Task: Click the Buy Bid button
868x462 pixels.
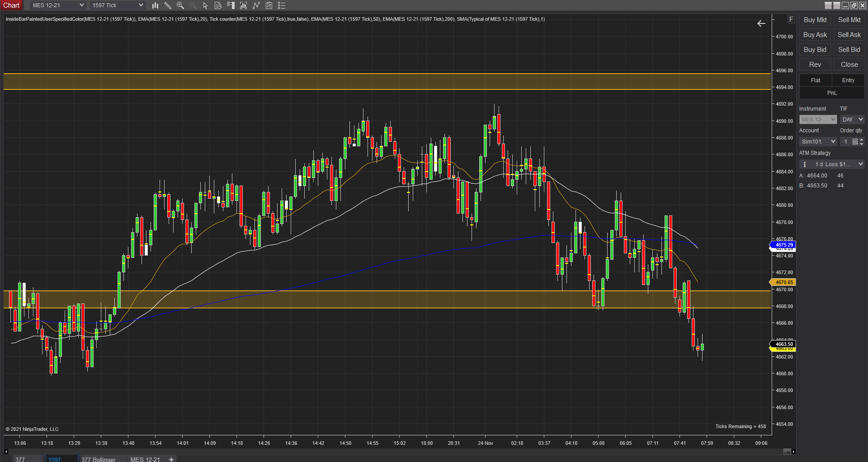Action: point(815,50)
